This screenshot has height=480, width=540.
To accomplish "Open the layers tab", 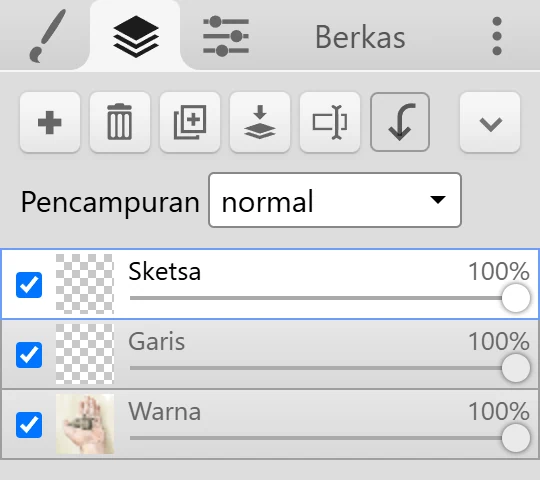I will coord(136,36).
